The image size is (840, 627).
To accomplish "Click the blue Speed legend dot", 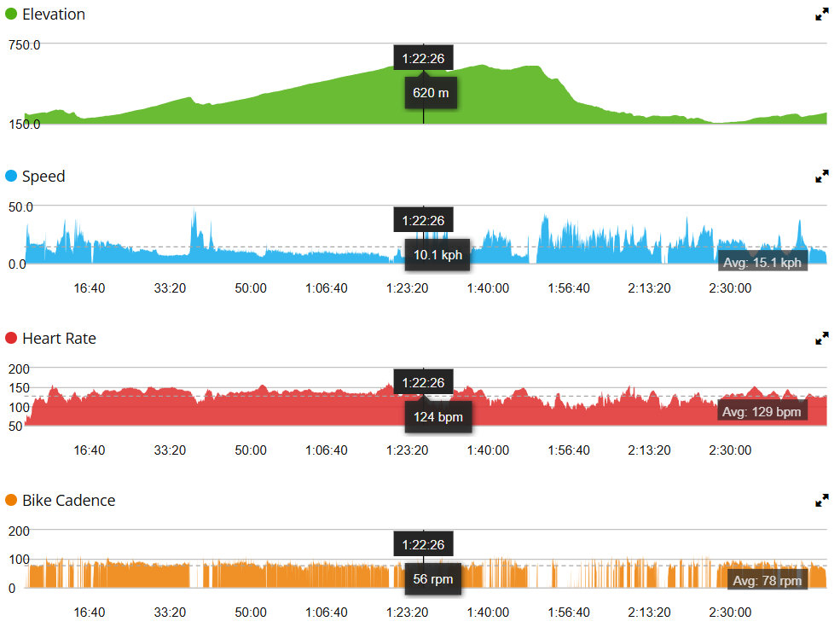I will (11, 176).
